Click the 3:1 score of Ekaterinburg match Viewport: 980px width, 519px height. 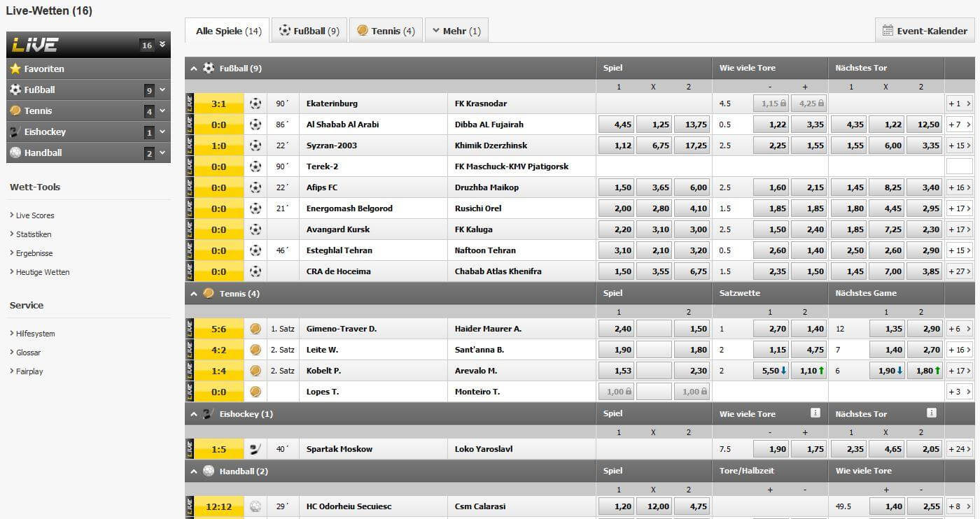tap(219, 104)
